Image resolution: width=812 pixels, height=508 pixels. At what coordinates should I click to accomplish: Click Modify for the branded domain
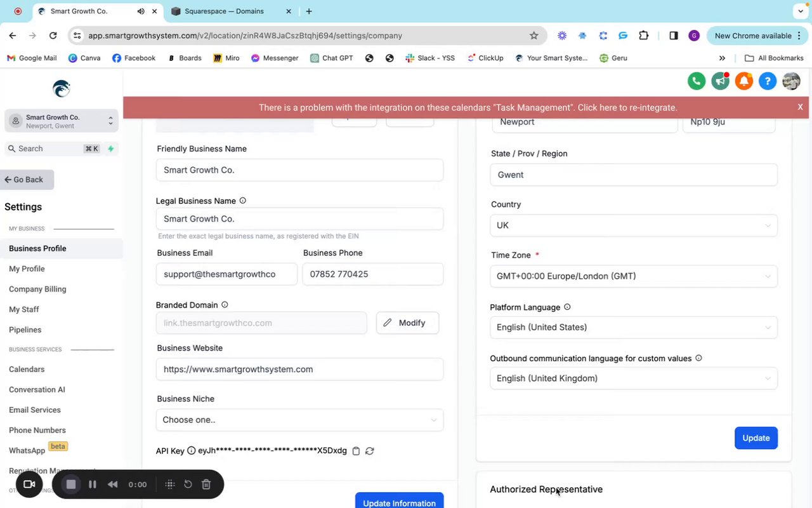pos(407,323)
